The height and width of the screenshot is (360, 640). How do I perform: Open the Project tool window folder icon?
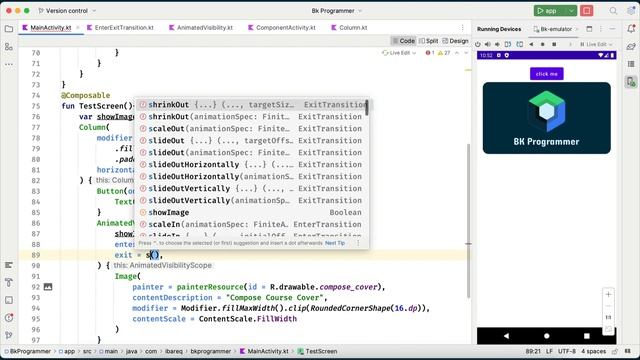[x=9, y=29]
